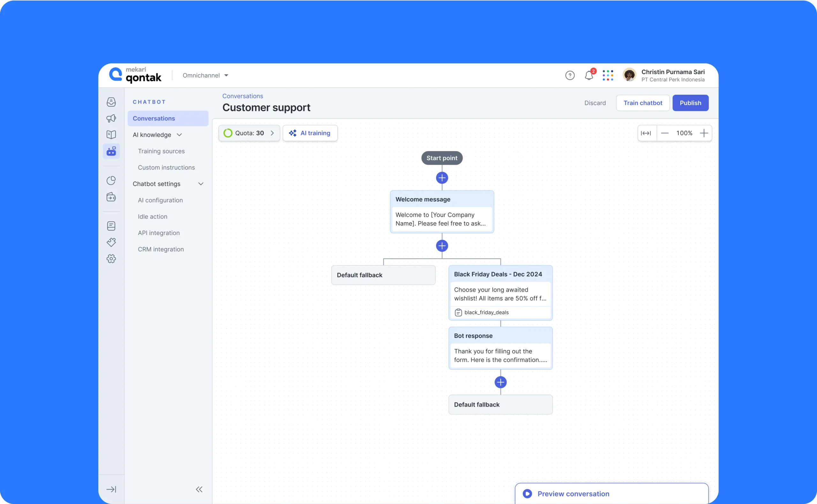The height and width of the screenshot is (504, 817).
Task: Click the megaphone broadcast icon
Action: pos(111,118)
